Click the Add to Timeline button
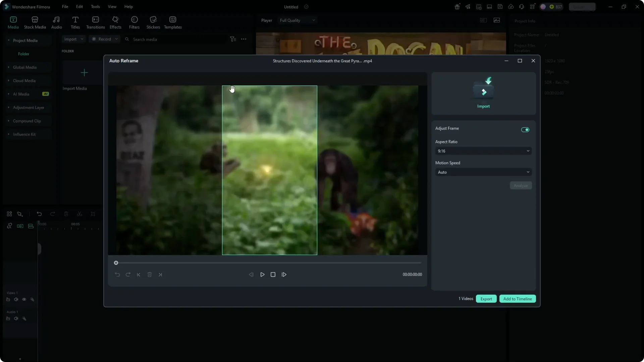Viewport: 644px width, 362px height. coord(518,299)
